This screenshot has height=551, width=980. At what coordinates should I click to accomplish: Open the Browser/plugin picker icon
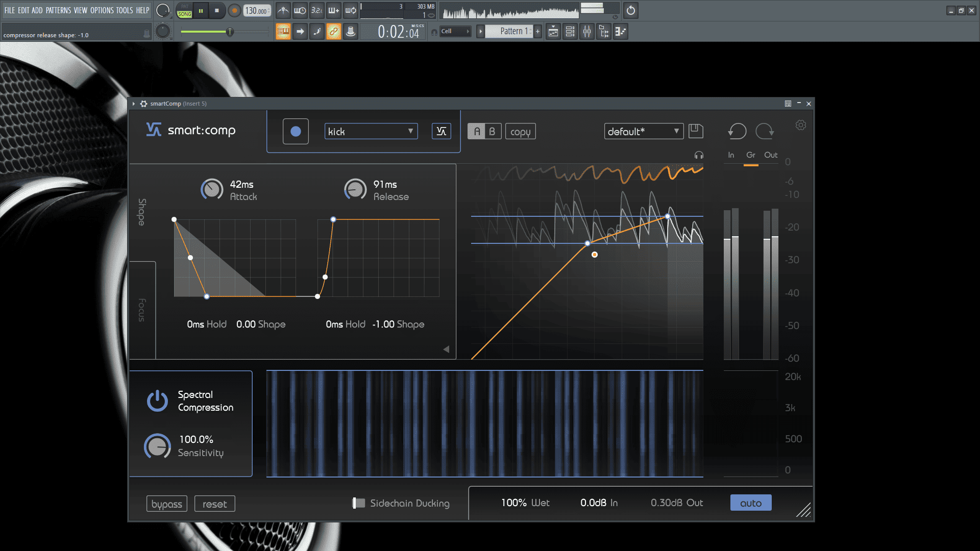tap(604, 32)
